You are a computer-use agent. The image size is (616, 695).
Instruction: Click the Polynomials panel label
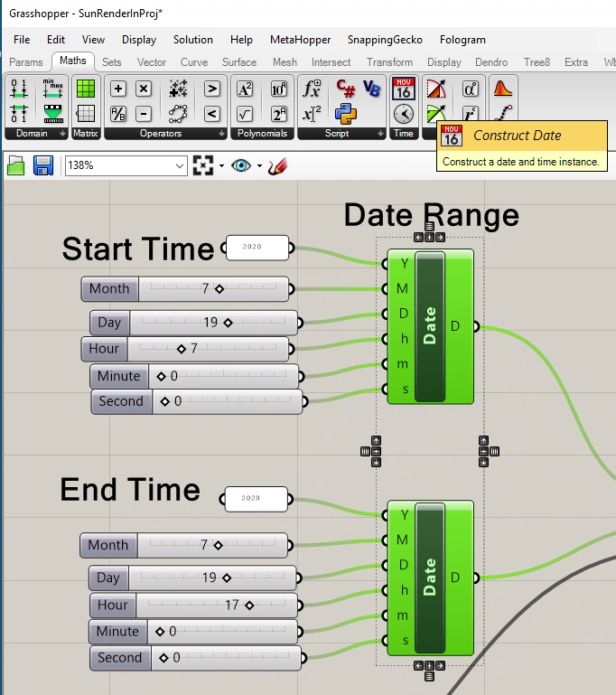pyautogui.click(x=262, y=134)
